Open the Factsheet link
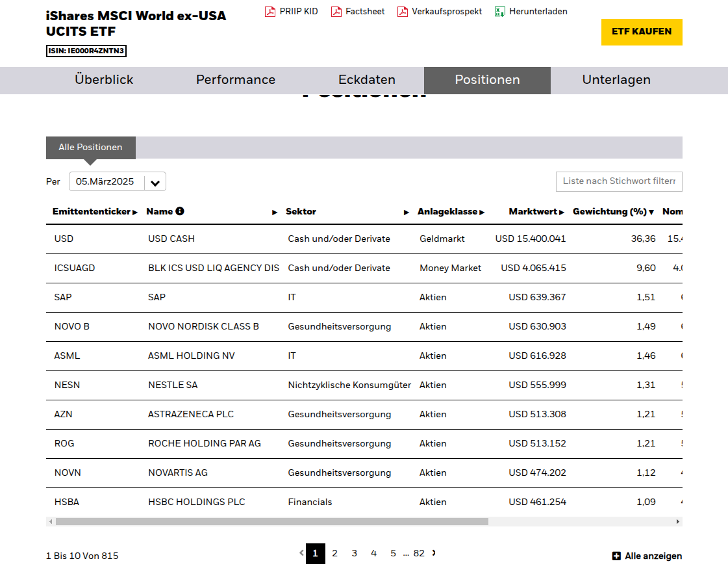Screen dimensions: 728x583 coord(365,12)
